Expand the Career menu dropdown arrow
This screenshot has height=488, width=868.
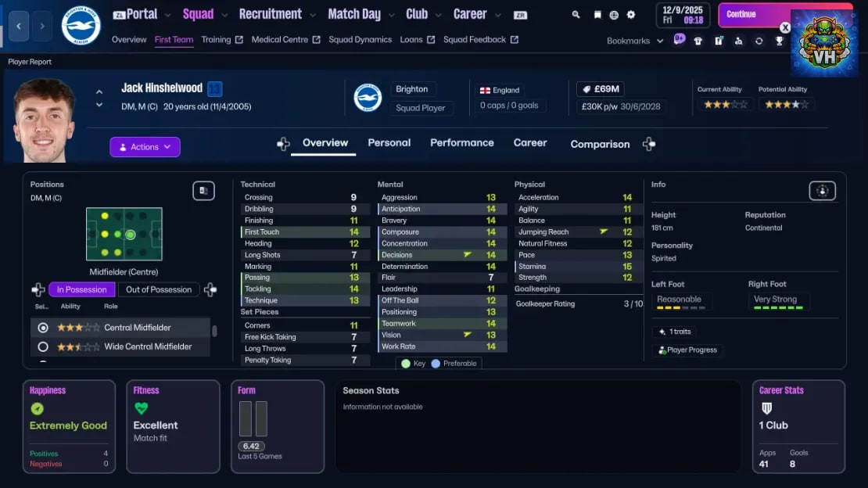click(497, 16)
